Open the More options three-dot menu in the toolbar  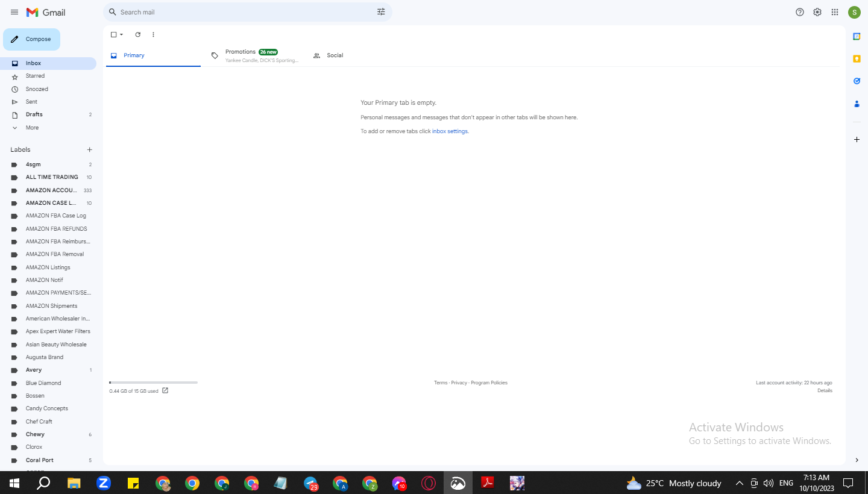(153, 35)
